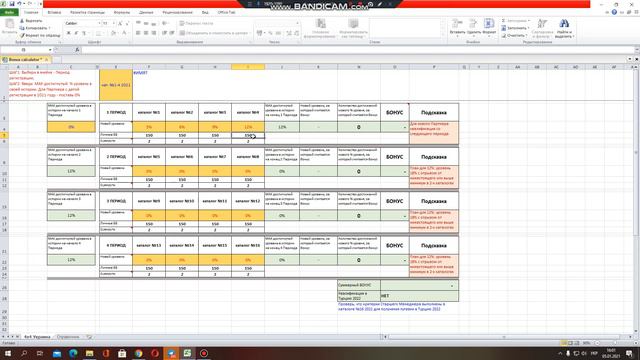Decrease decimal places button

pos(297,33)
